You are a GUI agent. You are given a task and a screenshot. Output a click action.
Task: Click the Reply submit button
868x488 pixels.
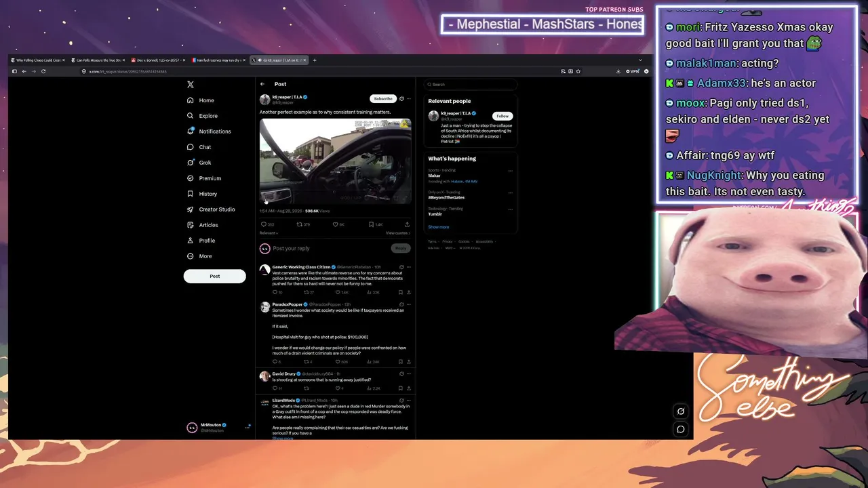pos(401,248)
